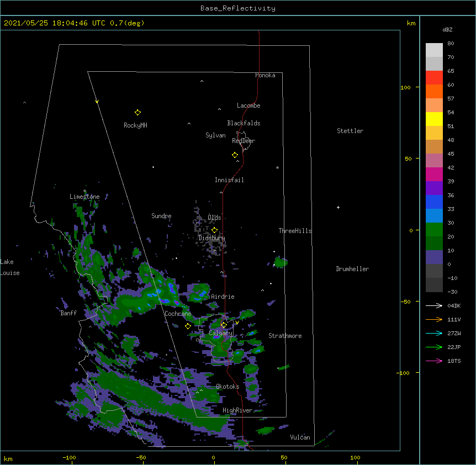Click the red 65 dBZ color swatch

coord(434,77)
